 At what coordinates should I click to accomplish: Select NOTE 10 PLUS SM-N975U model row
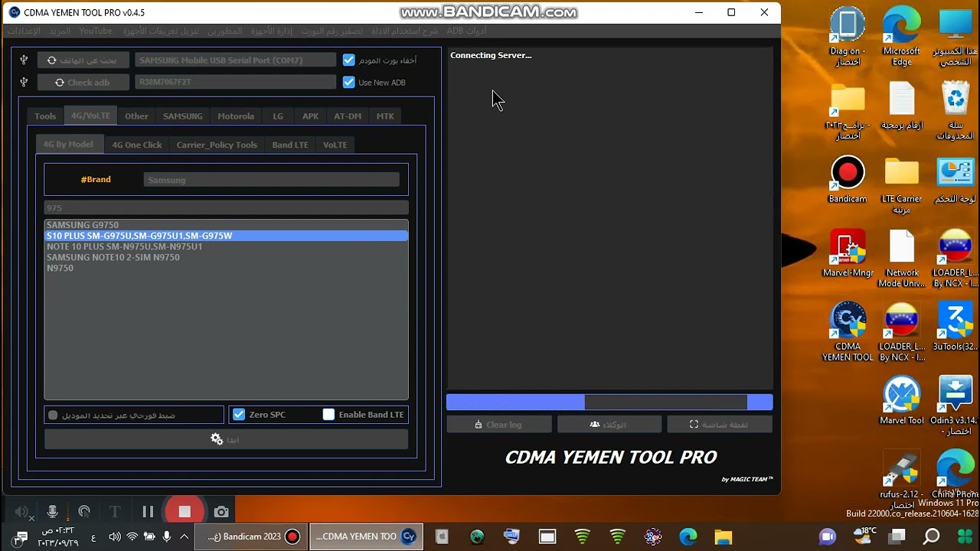click(226, 246)
